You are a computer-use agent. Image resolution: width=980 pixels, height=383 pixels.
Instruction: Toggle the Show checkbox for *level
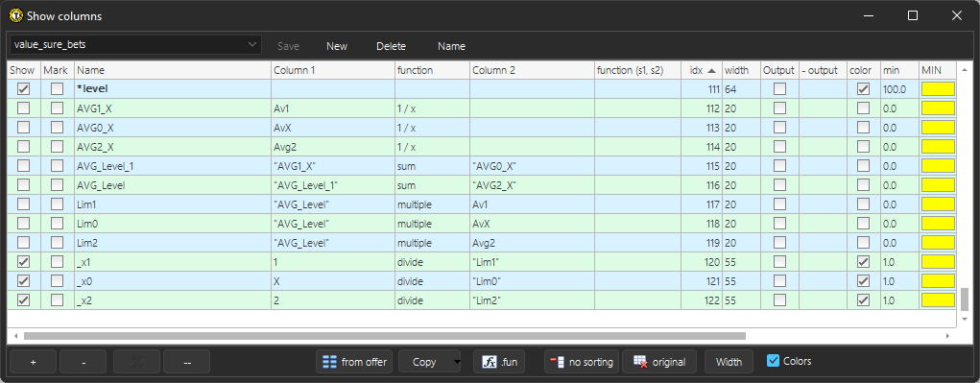click(x=24, y=88)
